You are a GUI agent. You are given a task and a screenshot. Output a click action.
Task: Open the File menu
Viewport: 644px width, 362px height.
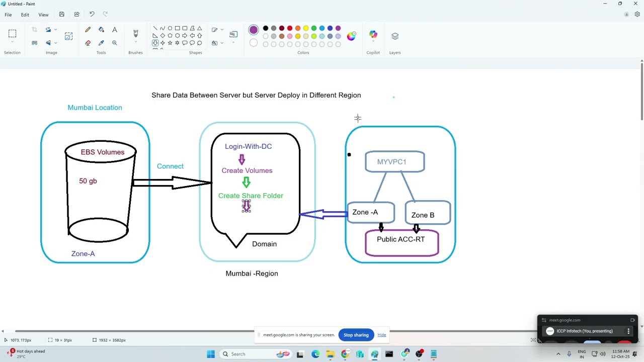(x=8, y=15)
